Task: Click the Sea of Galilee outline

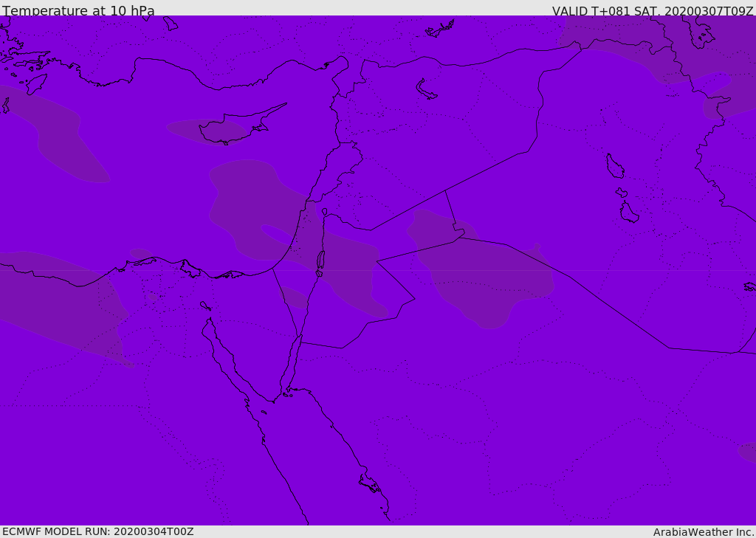Action: point(324,212)
